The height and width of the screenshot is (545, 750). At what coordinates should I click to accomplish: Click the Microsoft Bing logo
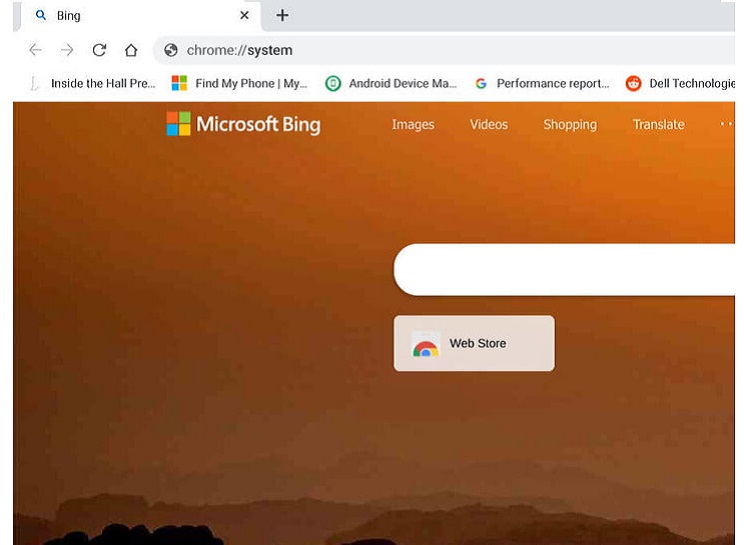243,124
